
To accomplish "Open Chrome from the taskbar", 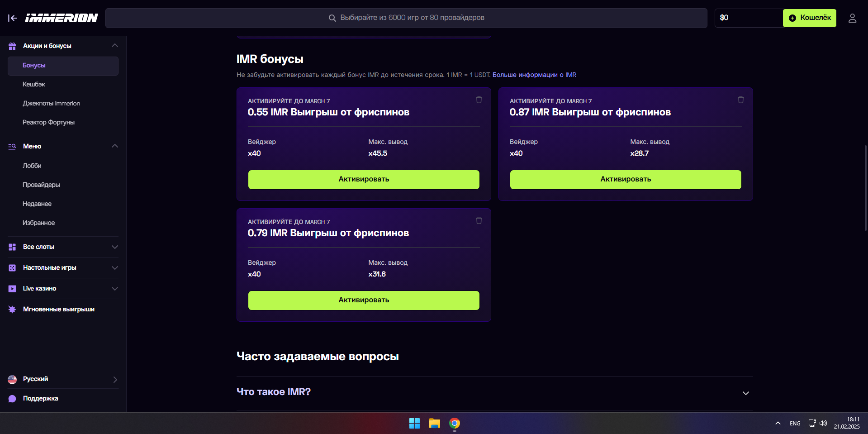I will coord(454,423).
